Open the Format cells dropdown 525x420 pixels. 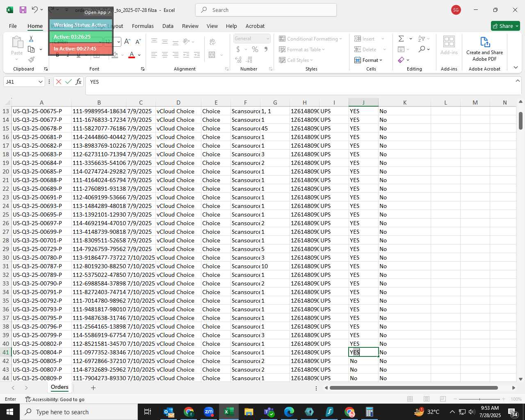click(368, 60)
